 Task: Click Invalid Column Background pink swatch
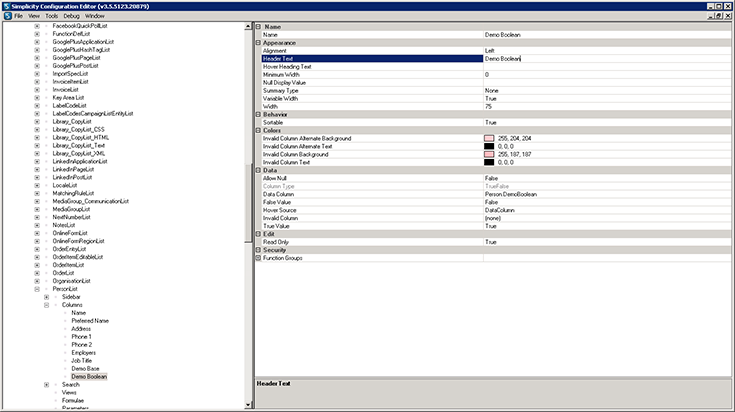489,154
